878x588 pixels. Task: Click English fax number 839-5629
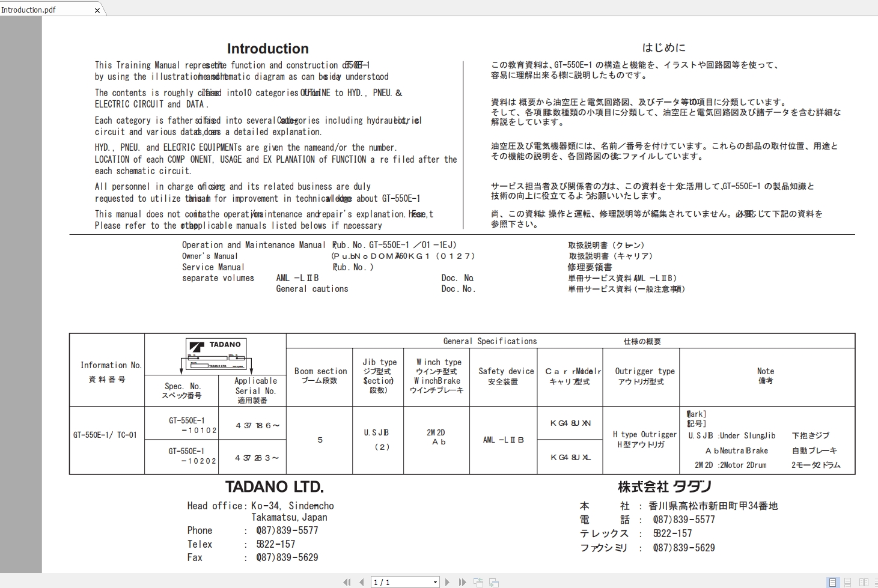click(x=287, y=557)
